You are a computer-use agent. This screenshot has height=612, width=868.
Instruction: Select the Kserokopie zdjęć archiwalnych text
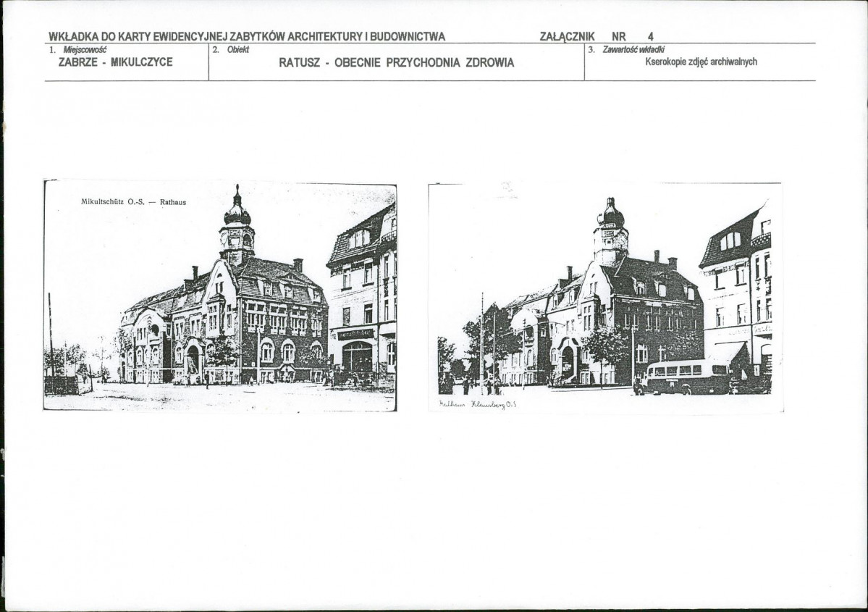[700, 62]
